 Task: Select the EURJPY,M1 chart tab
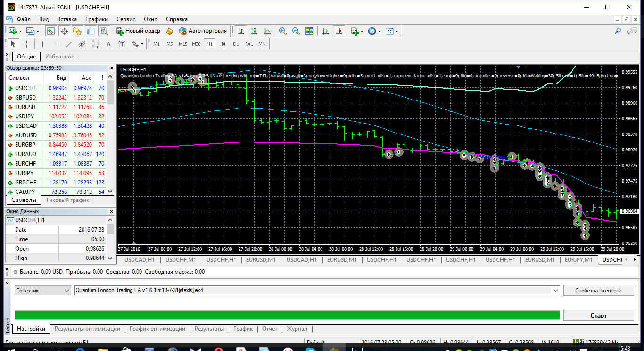[578, 259]
